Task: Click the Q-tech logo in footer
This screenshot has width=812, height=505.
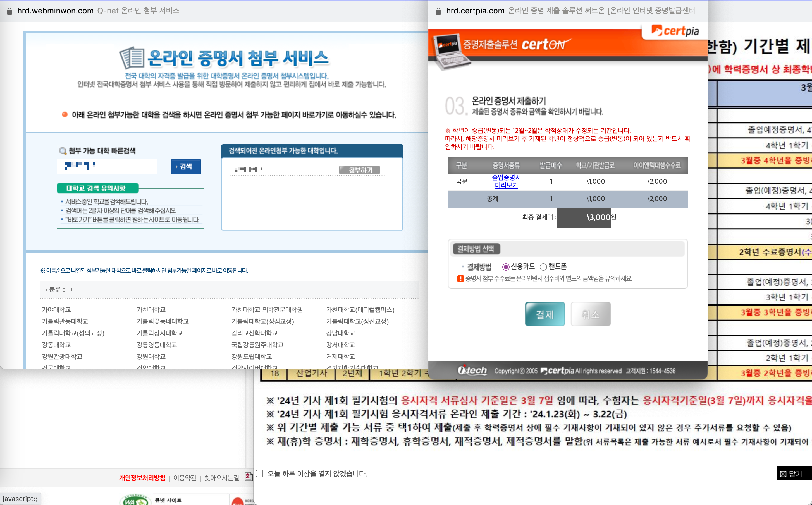Action: (472, 371)
